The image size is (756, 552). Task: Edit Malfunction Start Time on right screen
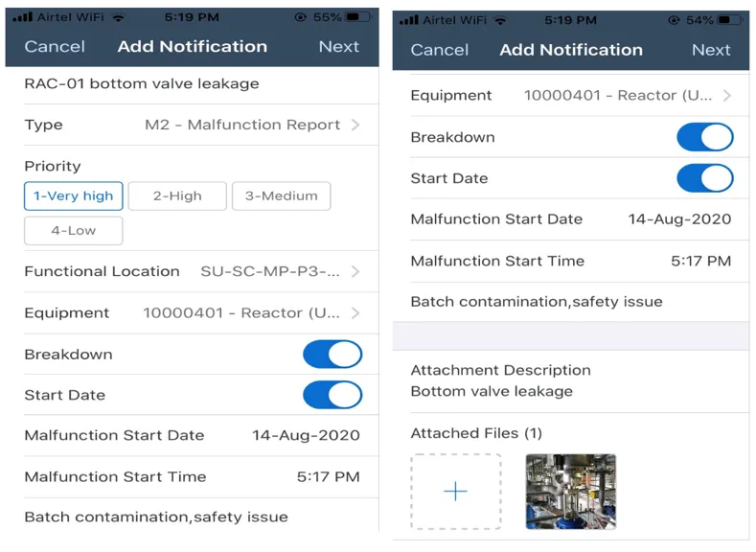(x=571, y=261)
